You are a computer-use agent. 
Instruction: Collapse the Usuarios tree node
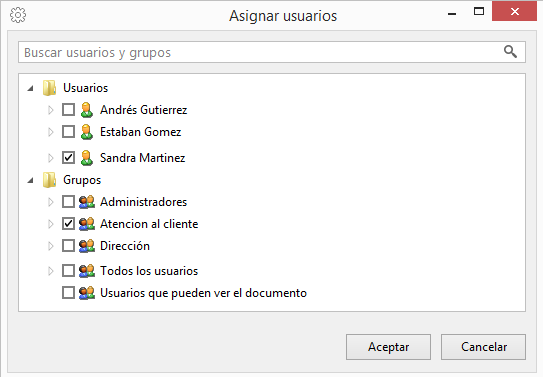coord(30,88)
